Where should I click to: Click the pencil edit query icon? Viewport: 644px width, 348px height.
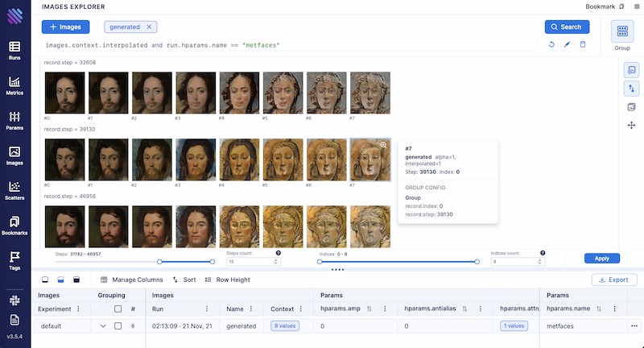coord(568,44)
